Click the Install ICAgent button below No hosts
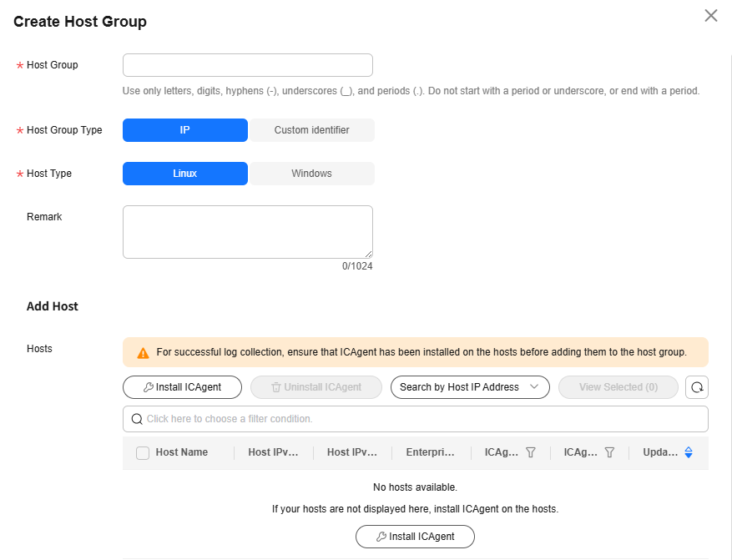 pyautogui.click(x=415, y=537)
